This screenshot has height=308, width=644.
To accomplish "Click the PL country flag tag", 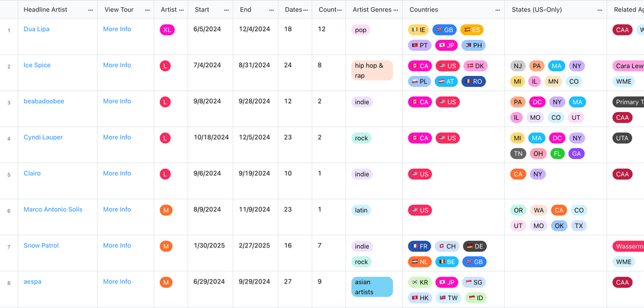I will (419, 82).
